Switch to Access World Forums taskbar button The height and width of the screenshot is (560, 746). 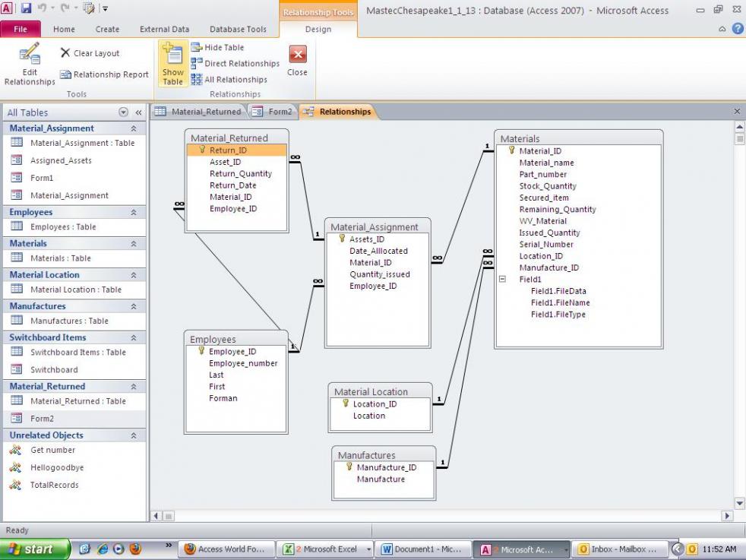point(227,549)
